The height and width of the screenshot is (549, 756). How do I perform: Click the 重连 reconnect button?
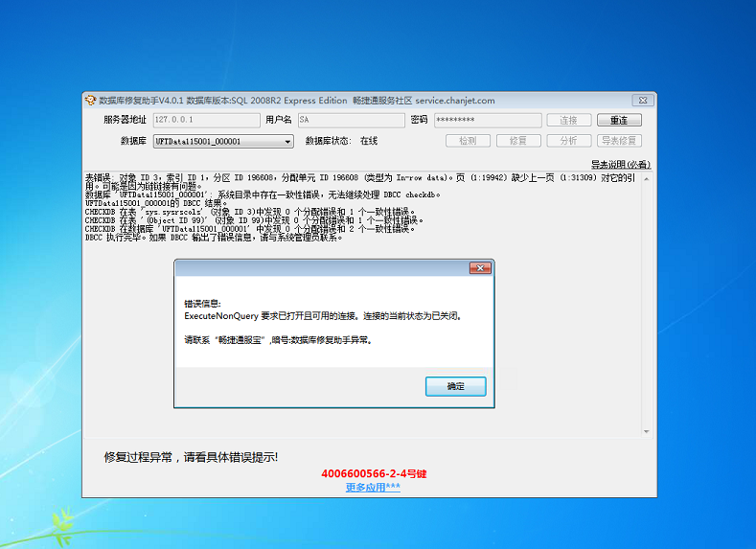pyautogui.click(x=619, y=120)
